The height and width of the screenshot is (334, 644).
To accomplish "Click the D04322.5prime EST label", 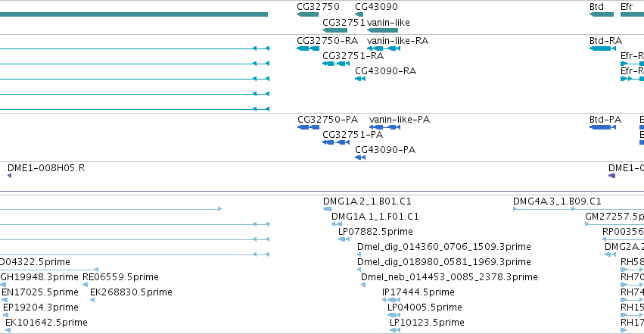I will (35, 262).
